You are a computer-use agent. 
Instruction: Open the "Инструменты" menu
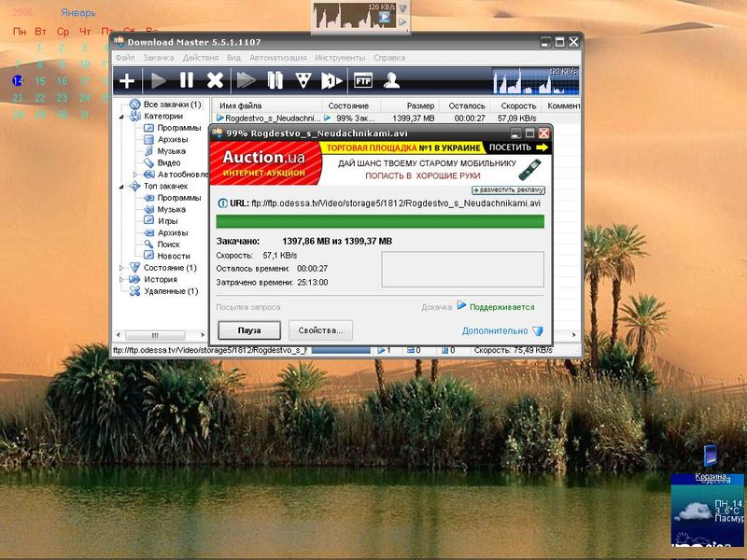tap(340, 58)
